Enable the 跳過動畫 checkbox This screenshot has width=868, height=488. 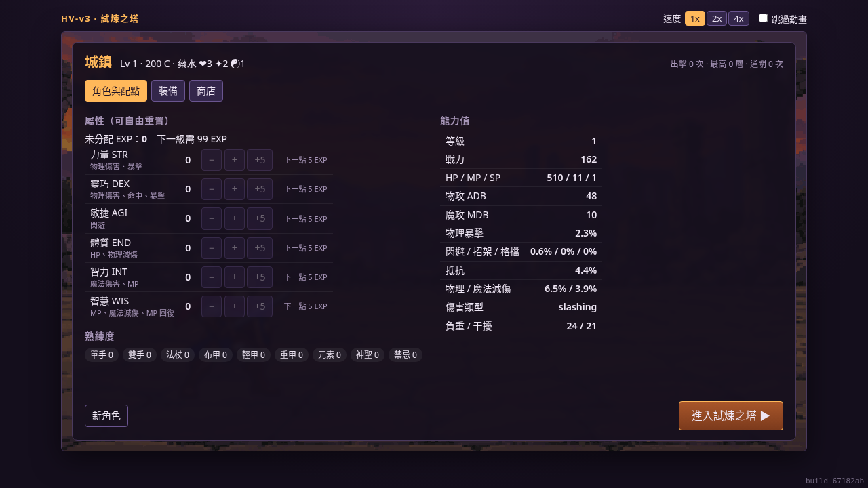pyautogui.click(x=763, y=18)
